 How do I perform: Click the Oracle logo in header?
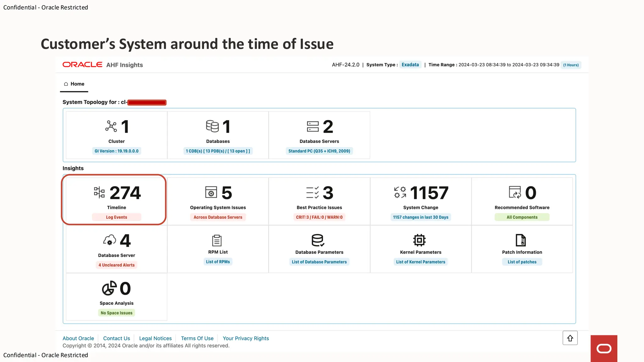[x=82, y=64]
